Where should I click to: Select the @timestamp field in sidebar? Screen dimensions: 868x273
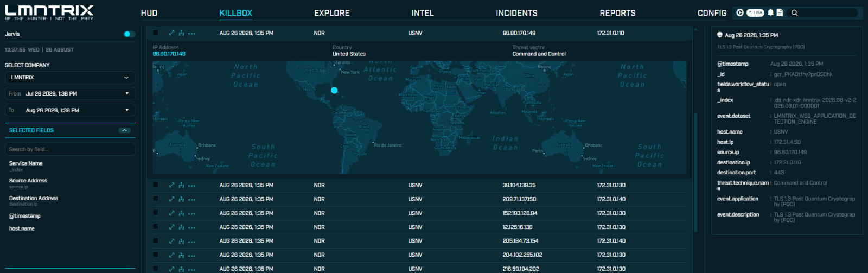tap(25, 216)
